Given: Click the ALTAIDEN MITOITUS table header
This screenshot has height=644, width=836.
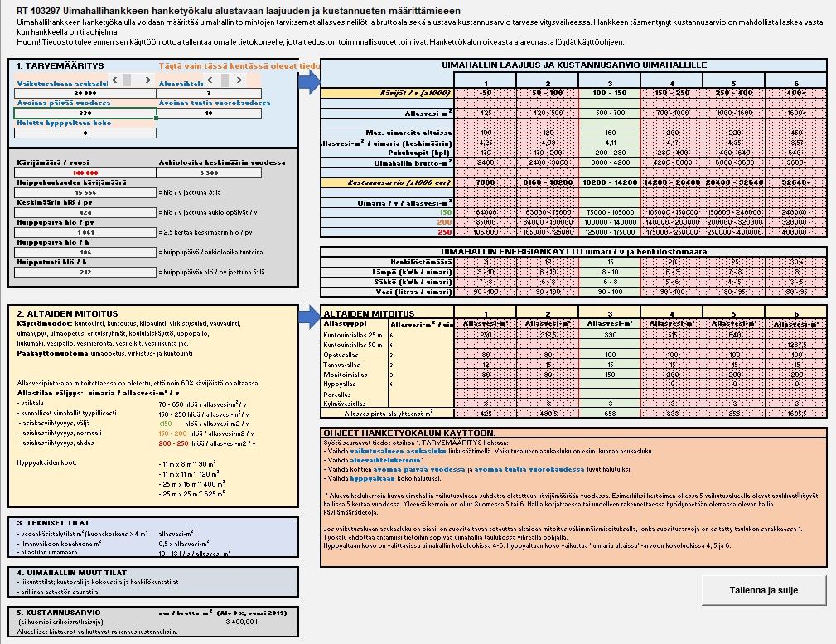Looking at the screenshot, I should (x=369, y=314).
